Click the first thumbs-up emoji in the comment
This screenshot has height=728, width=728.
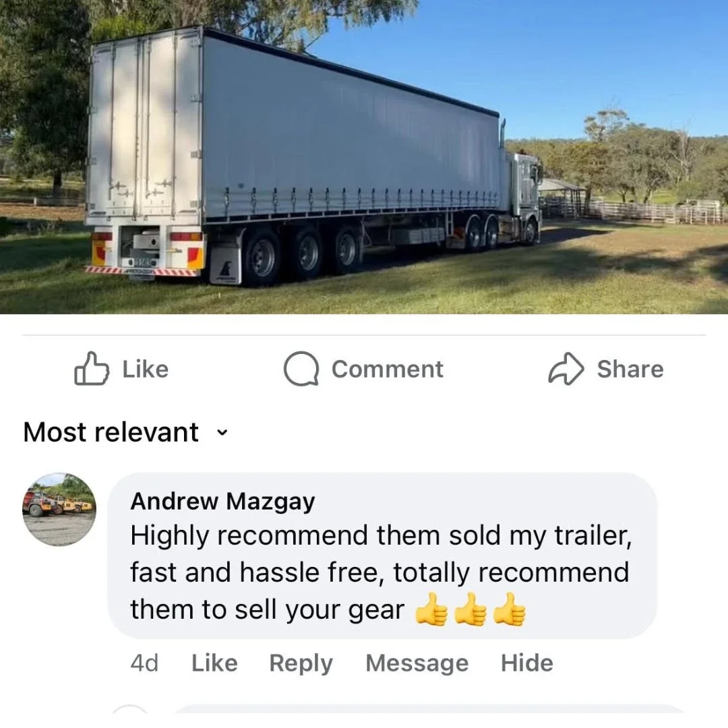(431, 609)
